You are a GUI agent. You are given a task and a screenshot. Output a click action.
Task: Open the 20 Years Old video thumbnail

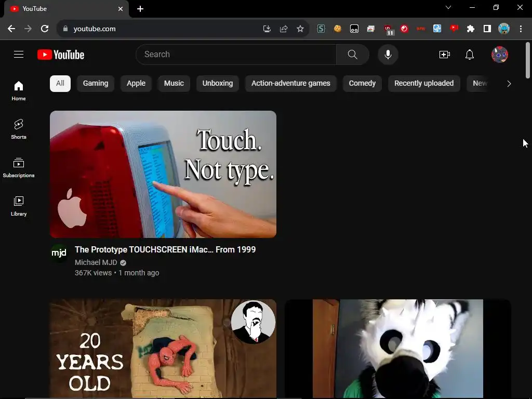(x=163, y=349)
